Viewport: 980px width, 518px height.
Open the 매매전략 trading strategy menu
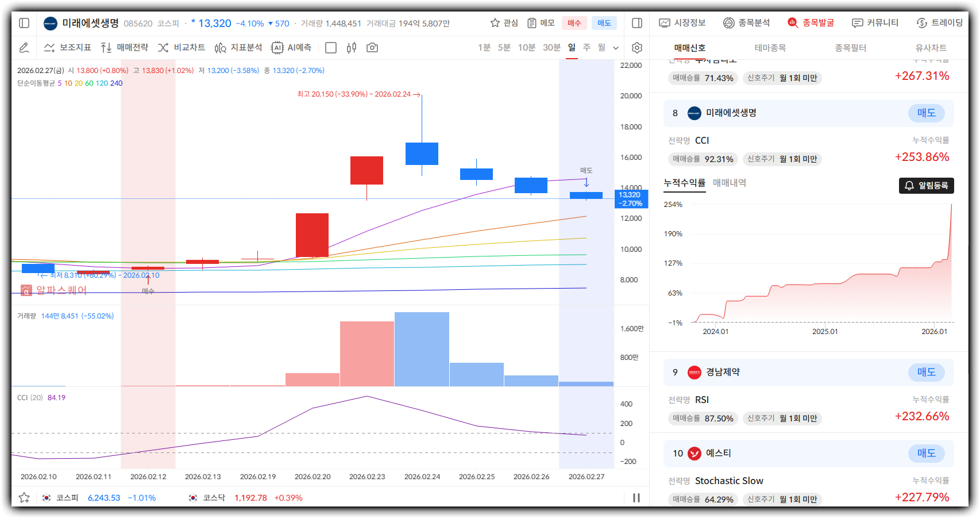tap(124, 48)
